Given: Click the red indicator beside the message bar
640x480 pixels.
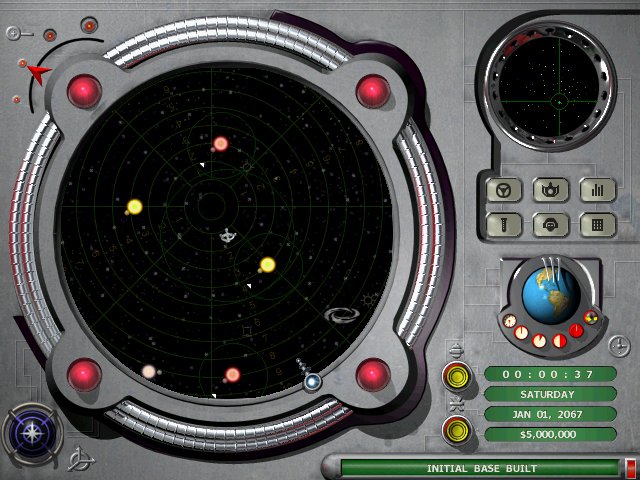Looking at the screenshot, I should [631, 468].
